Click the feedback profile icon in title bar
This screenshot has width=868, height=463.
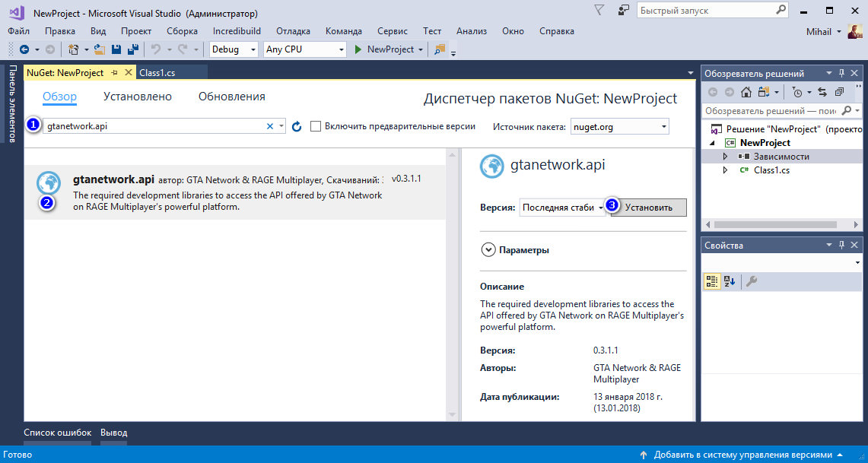(624, 11)
